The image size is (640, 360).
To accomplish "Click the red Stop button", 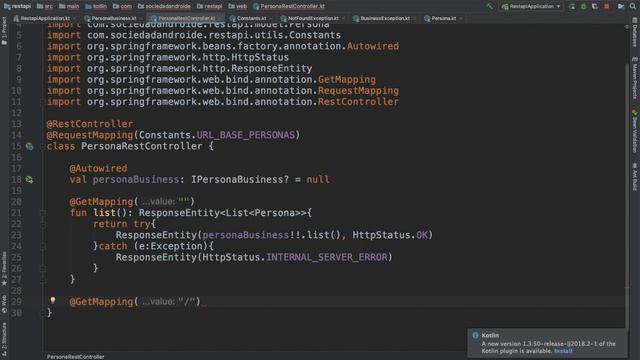I will [607, 6].
